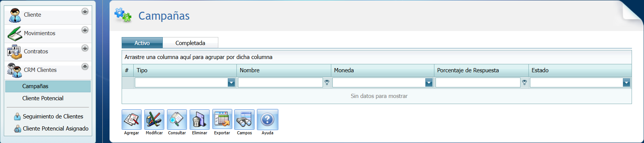Click the # column header

128,70
